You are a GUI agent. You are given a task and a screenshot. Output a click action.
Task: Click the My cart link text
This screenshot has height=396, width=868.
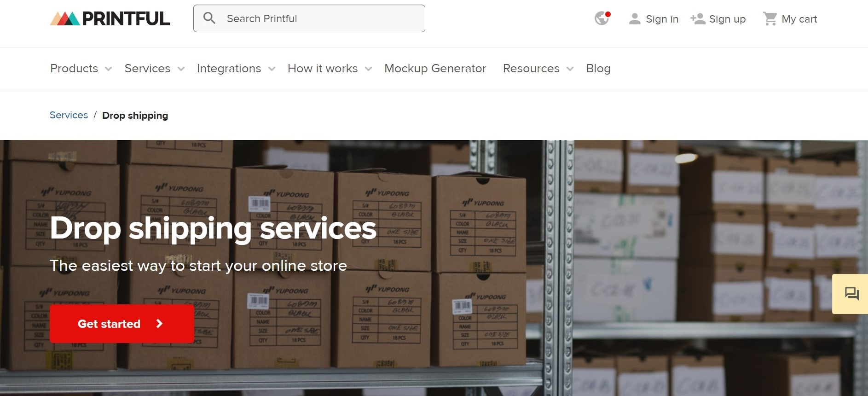click(799, 19)
